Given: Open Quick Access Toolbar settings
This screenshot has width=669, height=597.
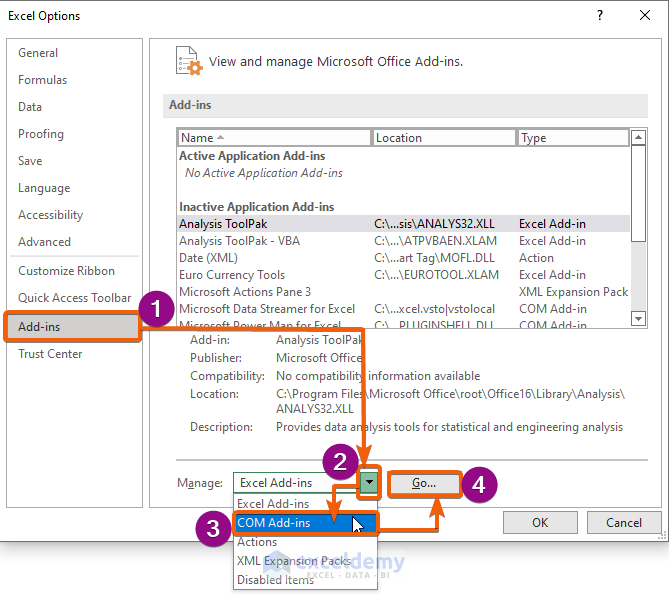Looking at the screenshot, I should pyautogui.click(x=74, y=298).
